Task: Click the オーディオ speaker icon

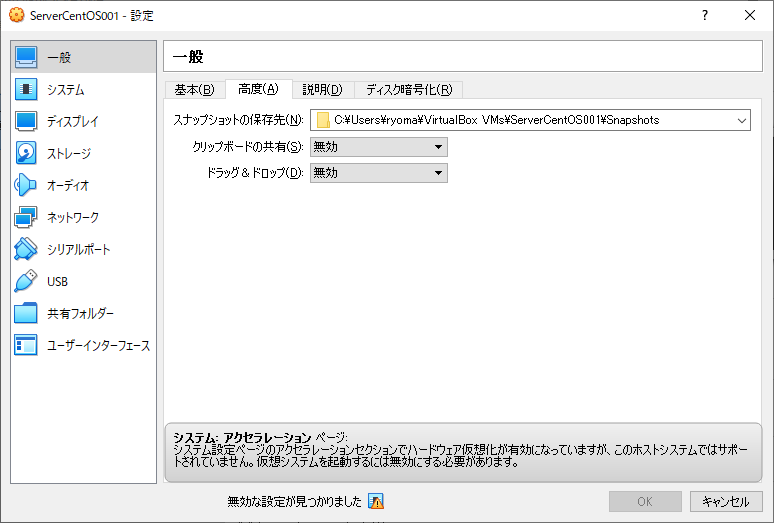Action: click(26, 186)
